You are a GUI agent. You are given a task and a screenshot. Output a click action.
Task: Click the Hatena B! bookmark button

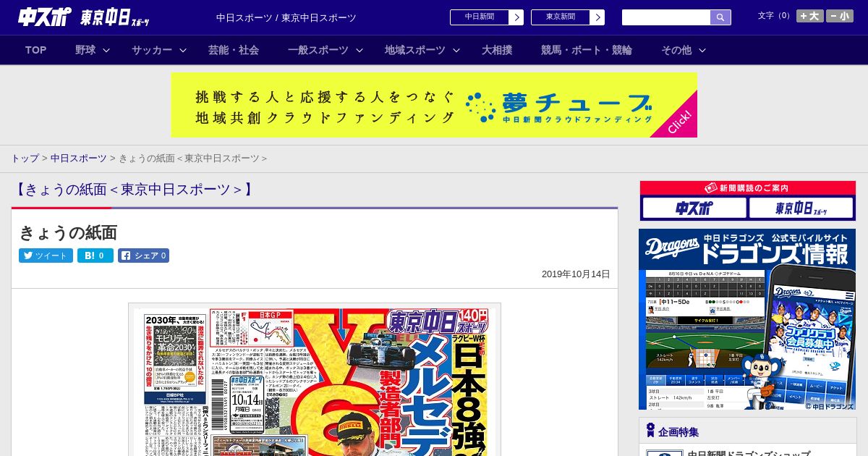pos(95,256)
